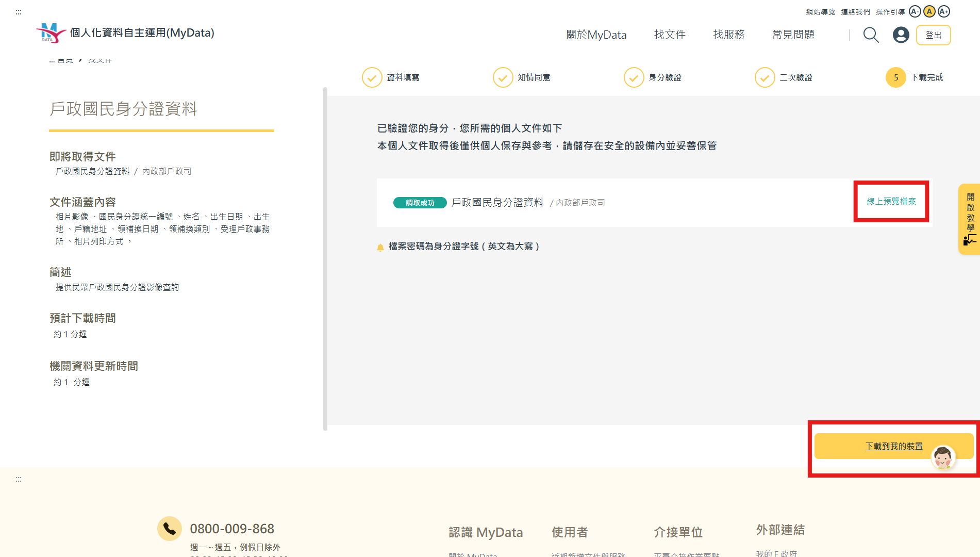Click the left panel vertical scrollbar
This screenshot has height=557, width=980.
click(325, 258)
